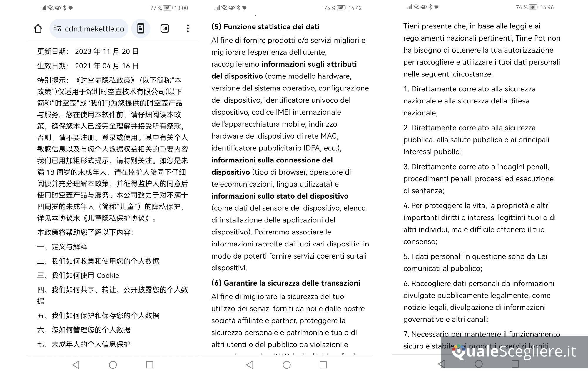The image size is (588, 374).
Task: Click the cdn.timekettle.co address bar
Action: 94,29
